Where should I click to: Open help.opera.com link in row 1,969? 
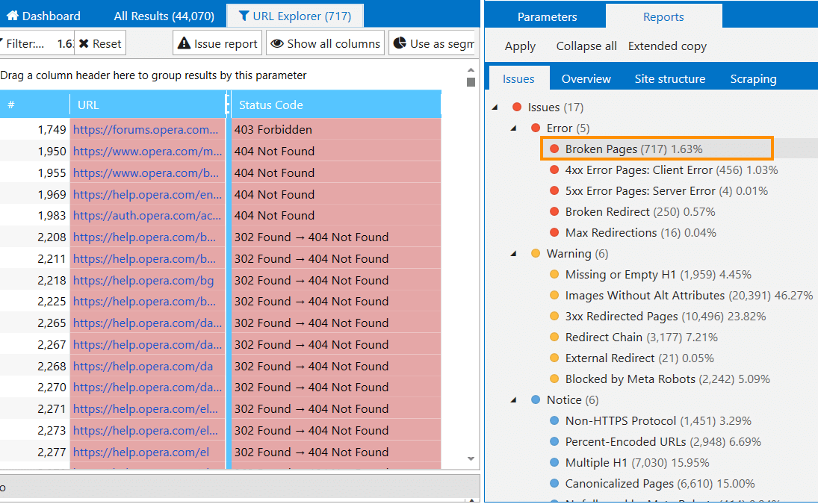[x=147, y=194]
